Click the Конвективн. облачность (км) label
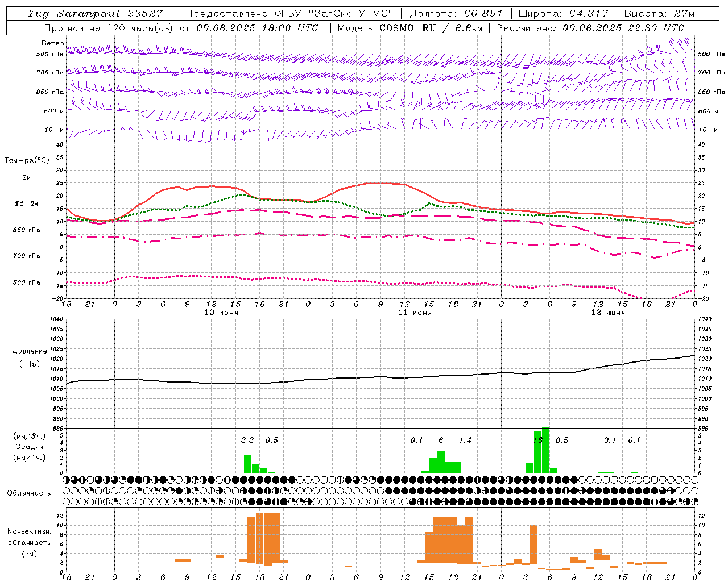Viewport: 728px width, 582px height. 29,542
